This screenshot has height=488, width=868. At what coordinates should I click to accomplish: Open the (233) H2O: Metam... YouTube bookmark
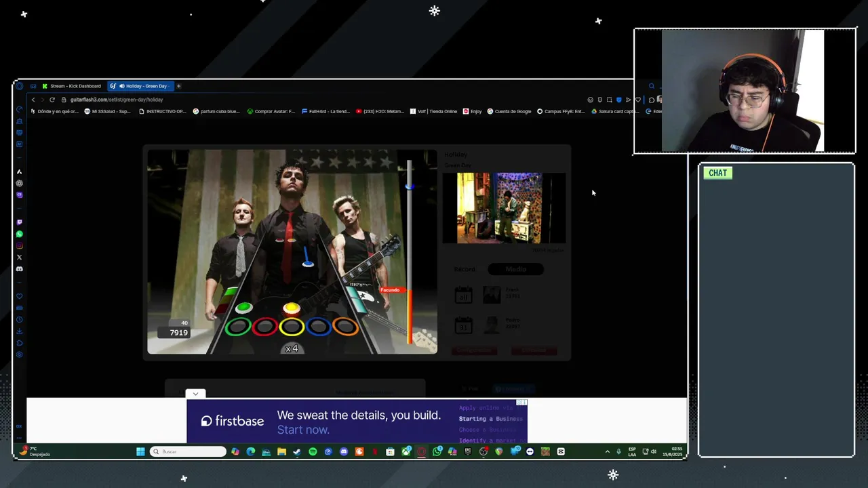click(x=380, y=111)
